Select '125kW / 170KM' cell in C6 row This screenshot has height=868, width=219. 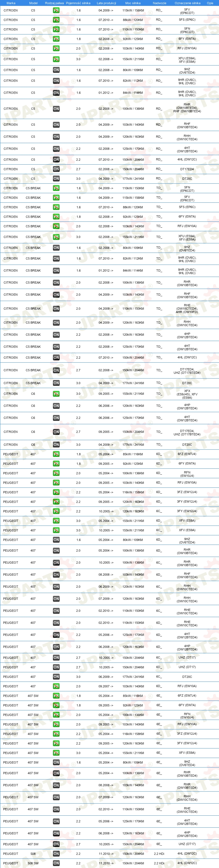coord(133,418)
